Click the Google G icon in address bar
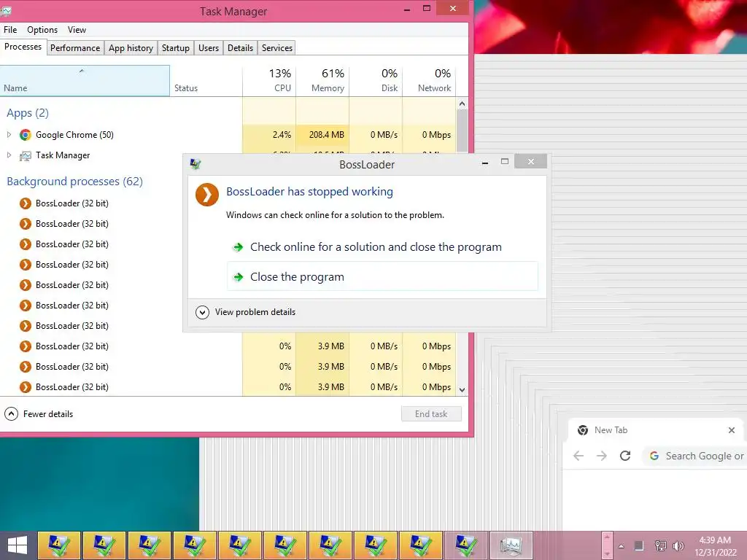The height and width of the screenshot is (560, 747). pyautogui.click(x=654, y=456)
